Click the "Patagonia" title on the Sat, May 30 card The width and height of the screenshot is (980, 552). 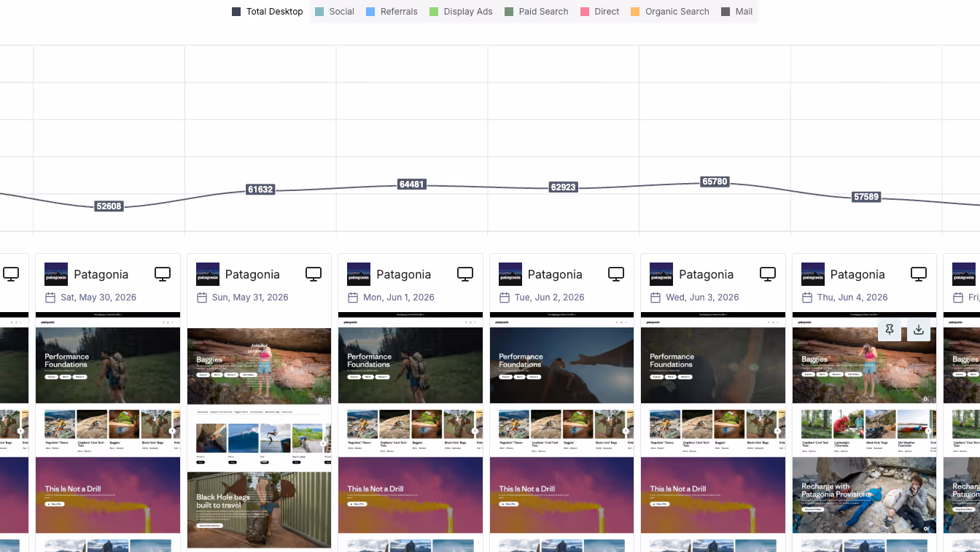[101, 274]
